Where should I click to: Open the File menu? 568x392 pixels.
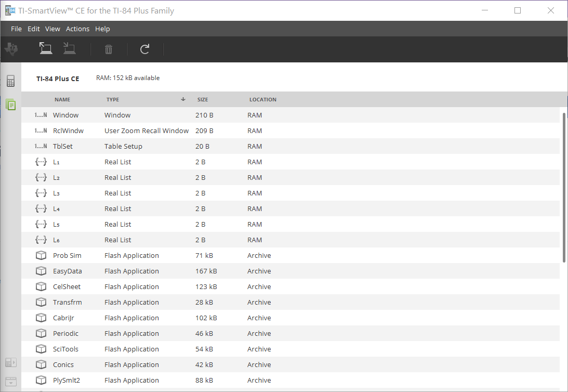pos(16,29)
